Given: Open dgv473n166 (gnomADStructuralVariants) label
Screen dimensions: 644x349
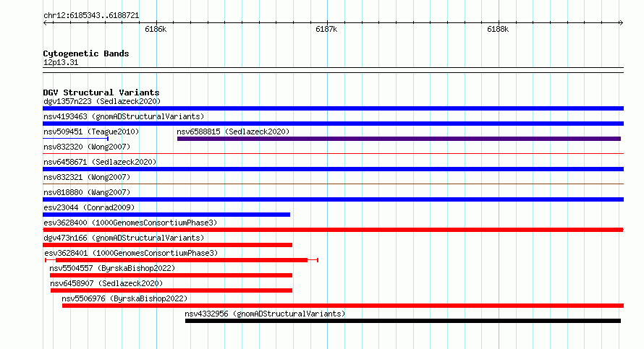Looking at the screenshot, I should (x=124, y=238).
